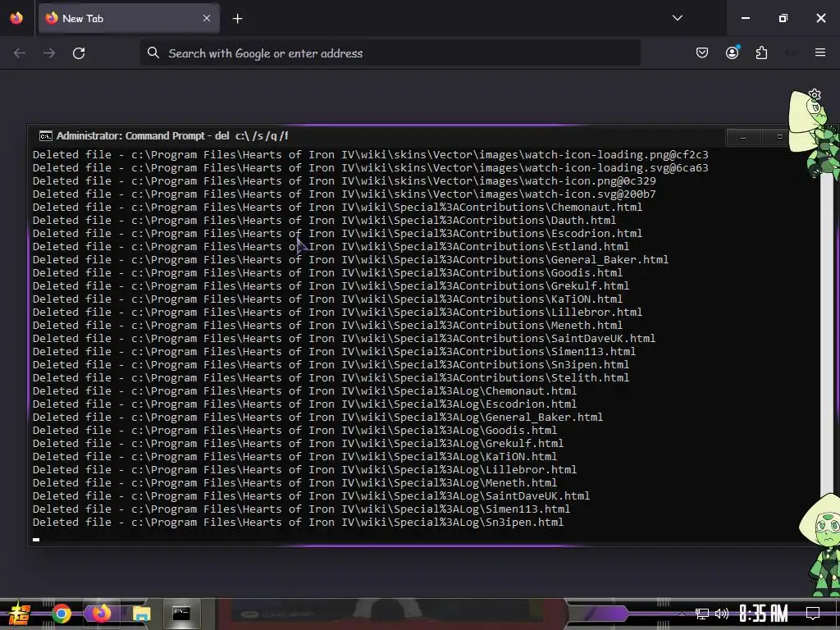Switch to Firefox via taskbar icon
Viewport: 840px width, 630px height.
101,614
